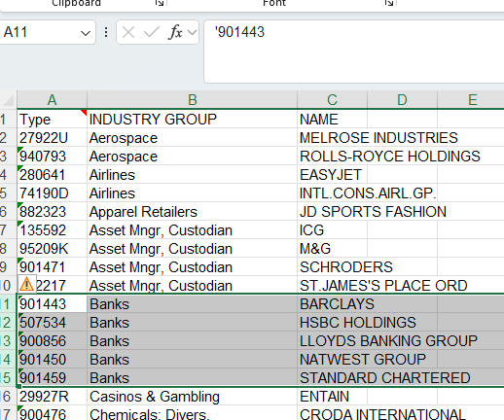The width and height of the screenshot is (504, 420).
Task: Select cell 'INTL.CONS.AIRL.GP.'
Action: (332, 193)
